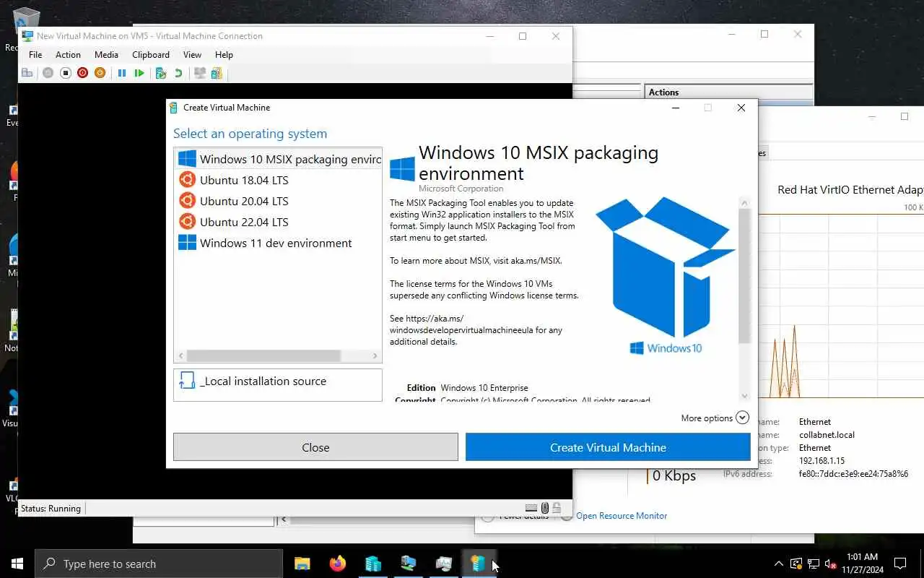Click the 192.168.1.15 IP address value

click(x=821, y=461)
